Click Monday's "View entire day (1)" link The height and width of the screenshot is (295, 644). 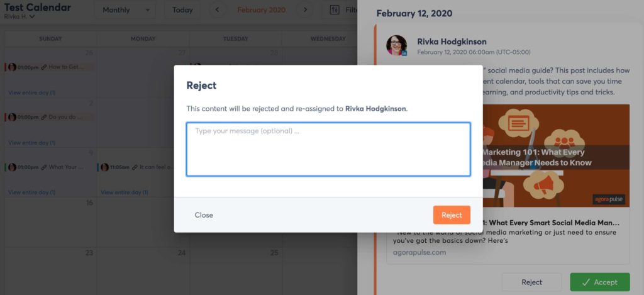click(125, 192)
